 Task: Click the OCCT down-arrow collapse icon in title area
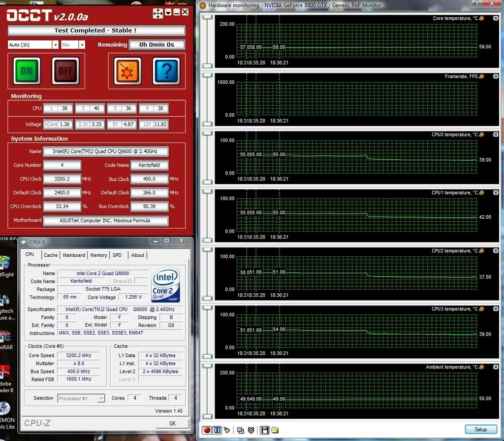(168, 12)
